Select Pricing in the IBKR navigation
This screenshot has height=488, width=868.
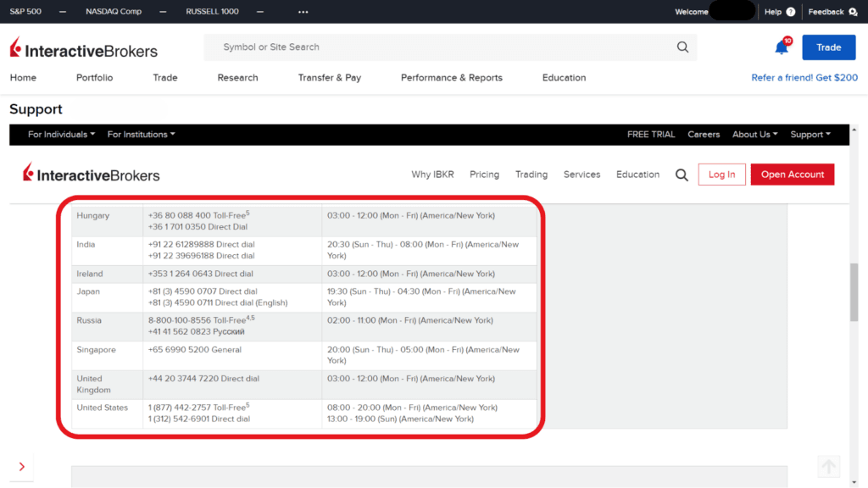484,175
